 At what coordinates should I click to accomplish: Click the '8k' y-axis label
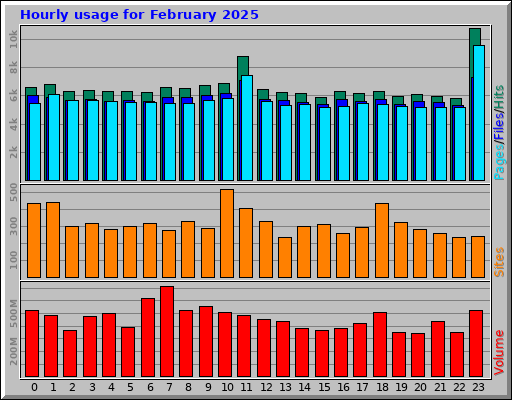[x=13, y=68]
